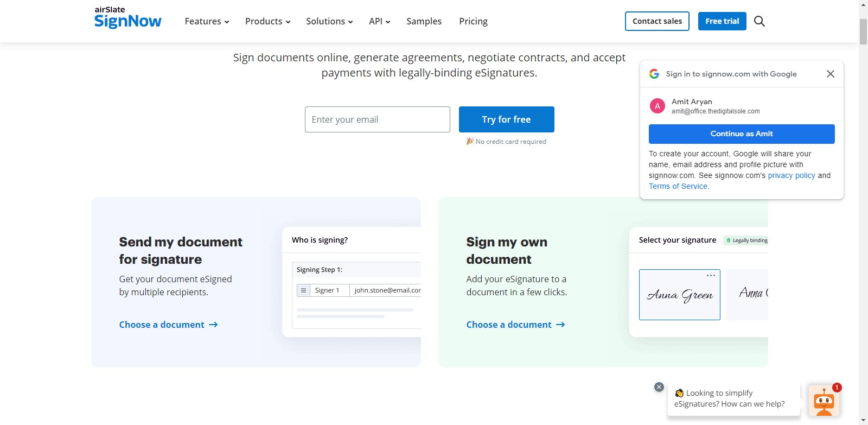Open the chatbot robot icon

824,402
